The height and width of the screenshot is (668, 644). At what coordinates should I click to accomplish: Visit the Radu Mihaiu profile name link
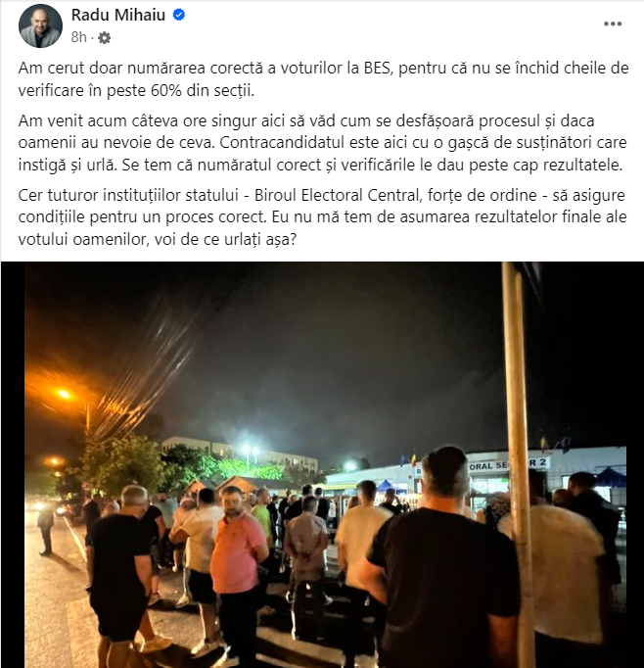tap(117, 15)
